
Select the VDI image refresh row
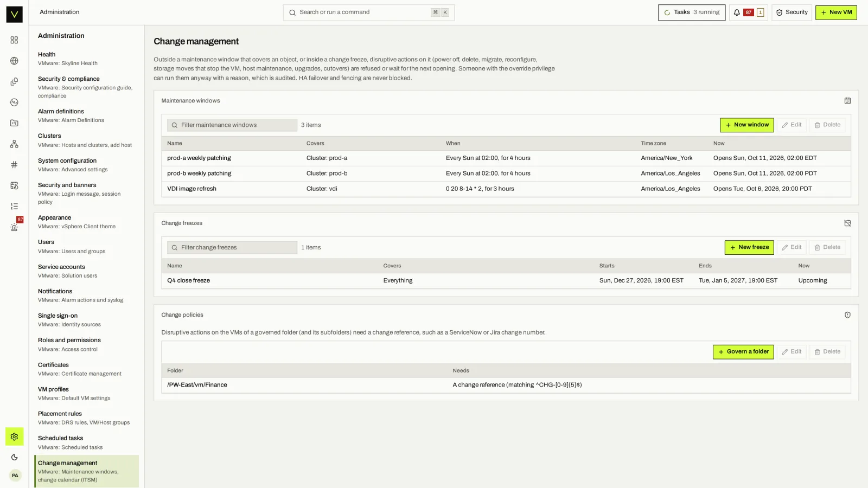[506, 189]
